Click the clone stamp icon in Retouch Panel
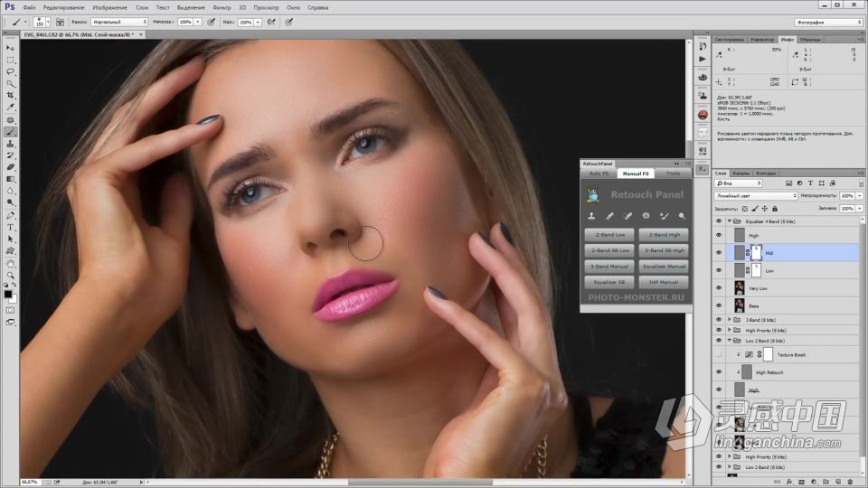 (x=591, y=216)
